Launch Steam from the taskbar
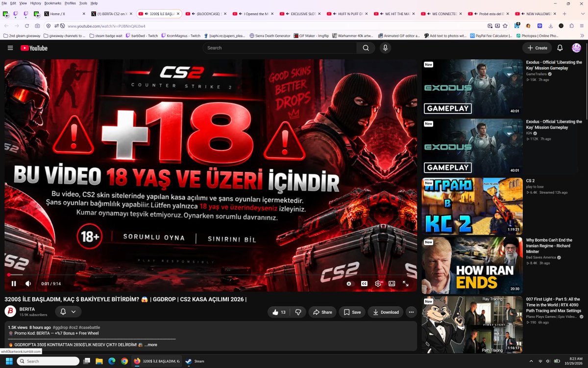Screen dimensions: 588x368 (196, 361)
